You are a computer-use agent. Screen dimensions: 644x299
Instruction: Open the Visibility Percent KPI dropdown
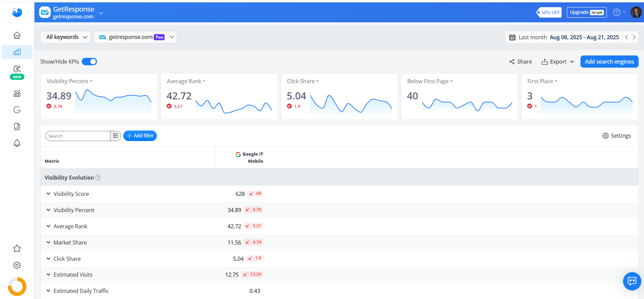pos(69,81)
